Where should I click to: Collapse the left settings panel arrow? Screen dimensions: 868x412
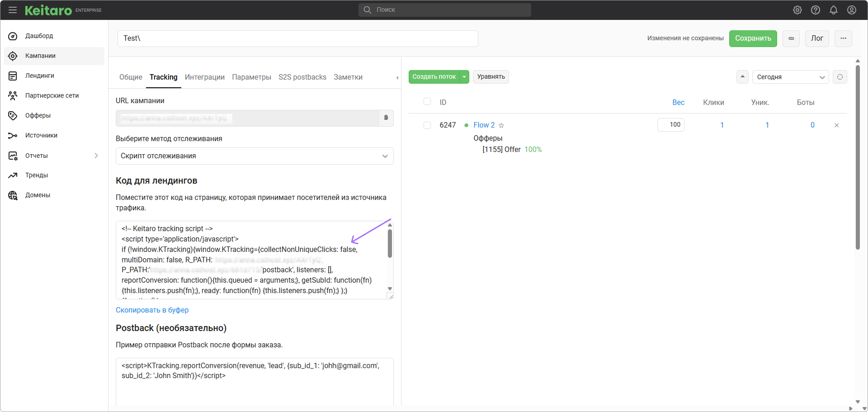pyautogui.click(x=397, y=78)
